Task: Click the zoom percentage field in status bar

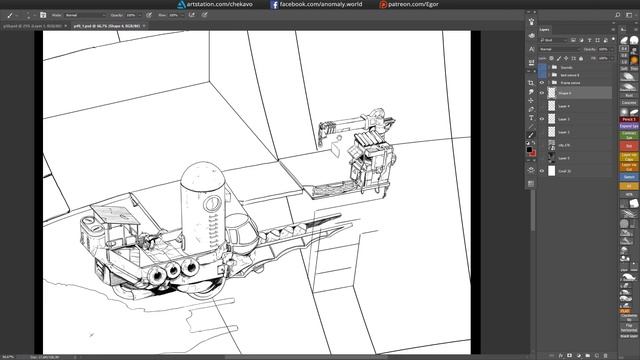Action: (x=8, y=357)
